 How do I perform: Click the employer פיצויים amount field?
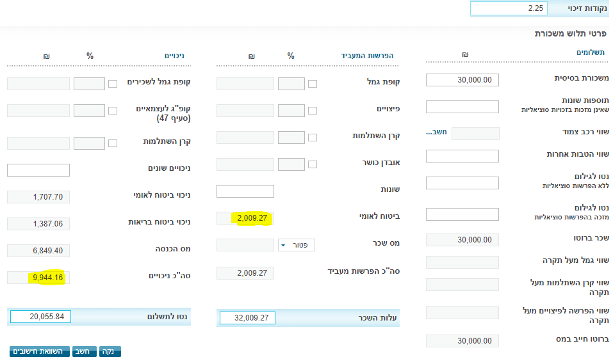245,111
